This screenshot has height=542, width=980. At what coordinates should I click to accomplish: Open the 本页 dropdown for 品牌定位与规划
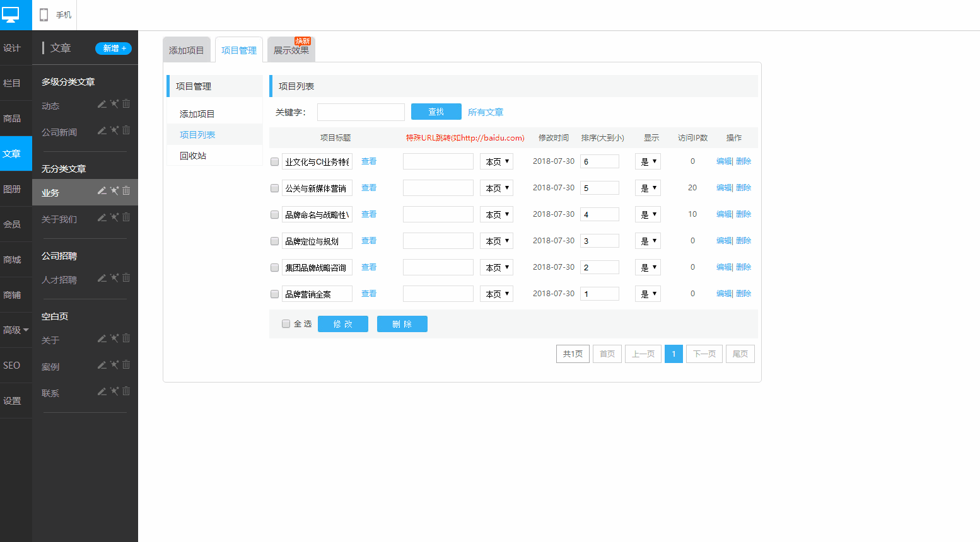pos(496,241)
